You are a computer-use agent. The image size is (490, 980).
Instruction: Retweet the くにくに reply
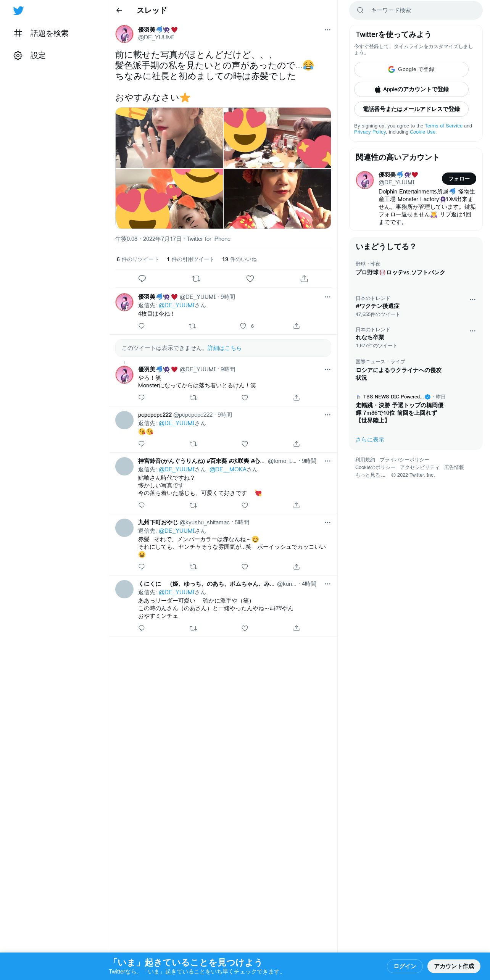tap(193, 628)
